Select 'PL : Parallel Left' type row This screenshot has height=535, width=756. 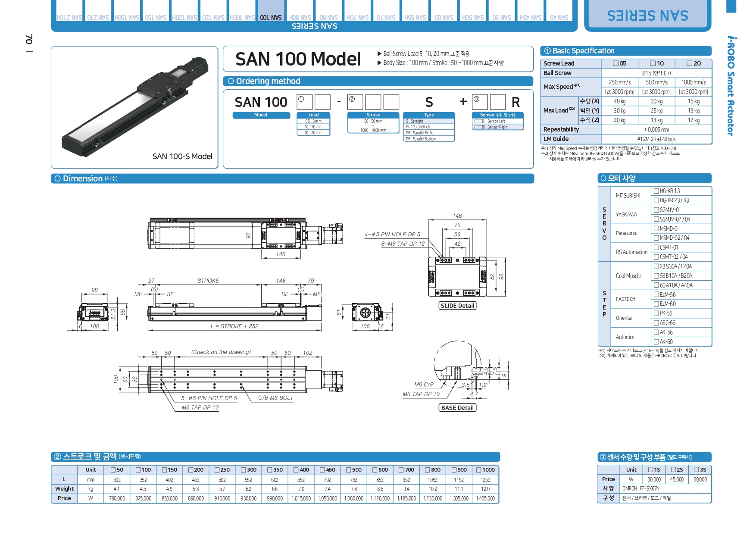tap(429, 127)
